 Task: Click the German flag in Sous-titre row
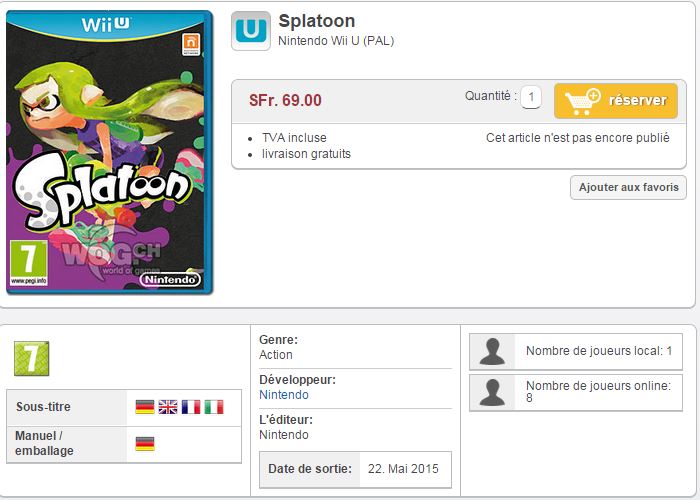[x=145, y=407]
